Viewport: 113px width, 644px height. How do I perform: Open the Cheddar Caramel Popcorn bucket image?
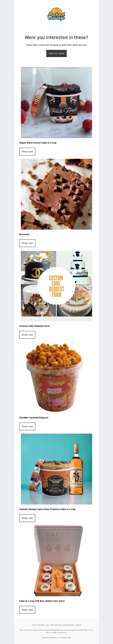coord(55,377)
